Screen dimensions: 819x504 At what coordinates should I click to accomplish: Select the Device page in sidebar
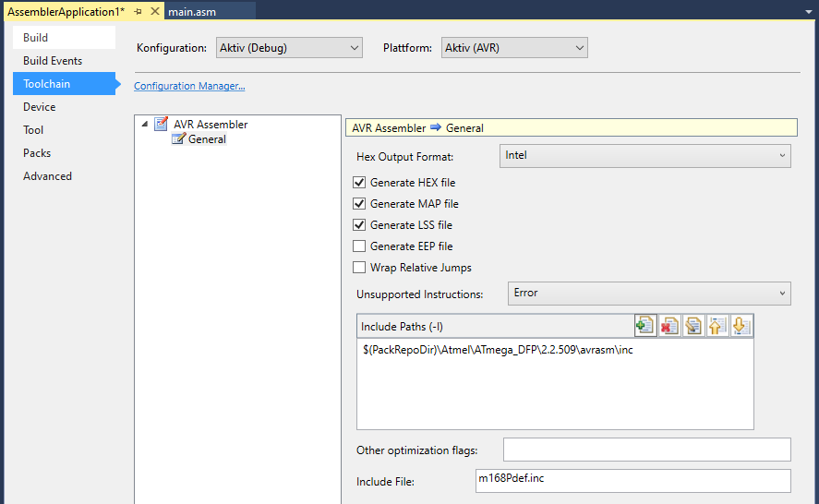tap(40, 107)
